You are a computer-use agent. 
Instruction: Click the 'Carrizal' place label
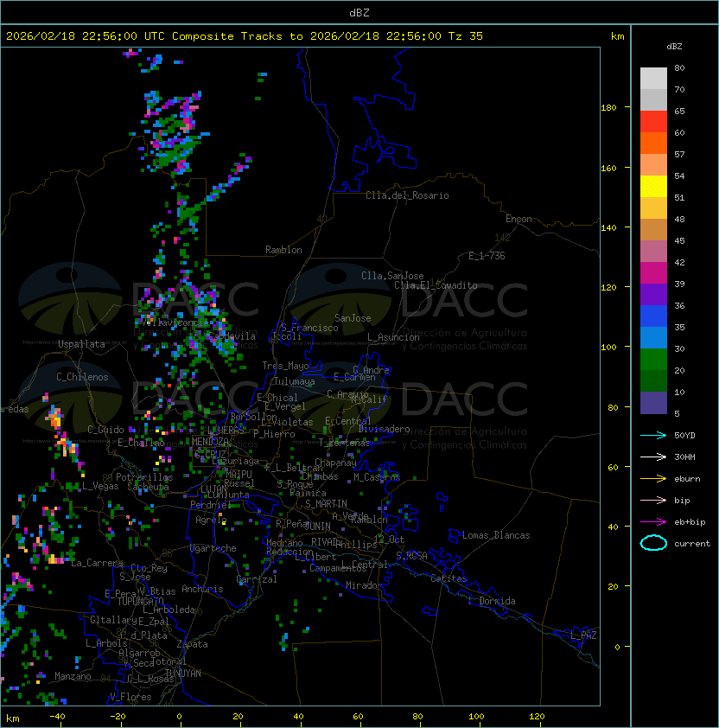(257, 579)
